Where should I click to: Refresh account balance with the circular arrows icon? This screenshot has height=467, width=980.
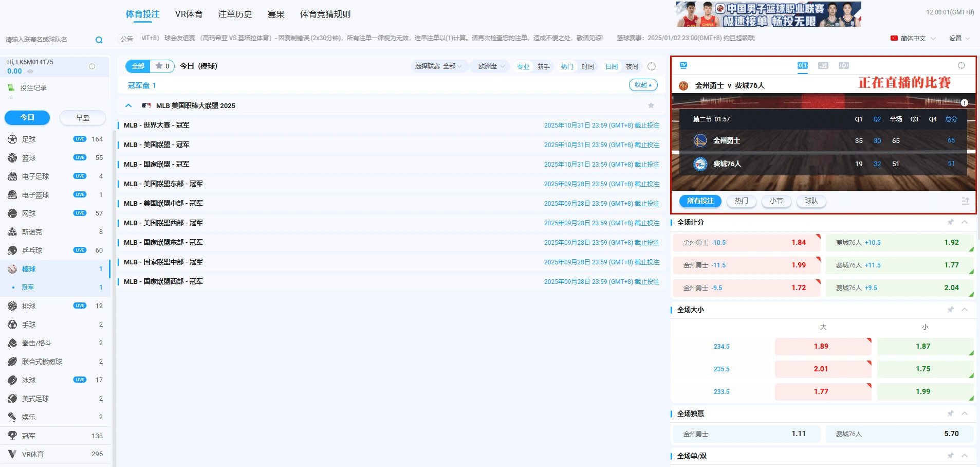click(92, 66)
